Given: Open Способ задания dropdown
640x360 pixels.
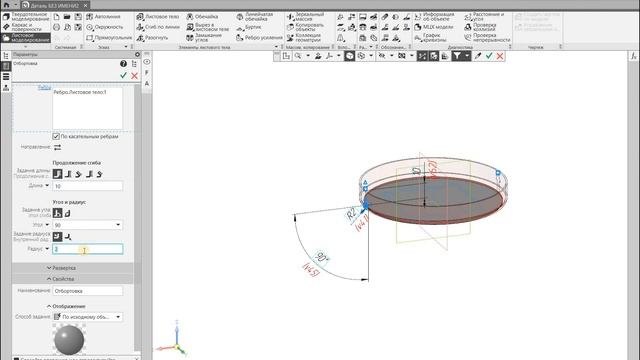Looking at the screenshot, I should coord(88,317).
